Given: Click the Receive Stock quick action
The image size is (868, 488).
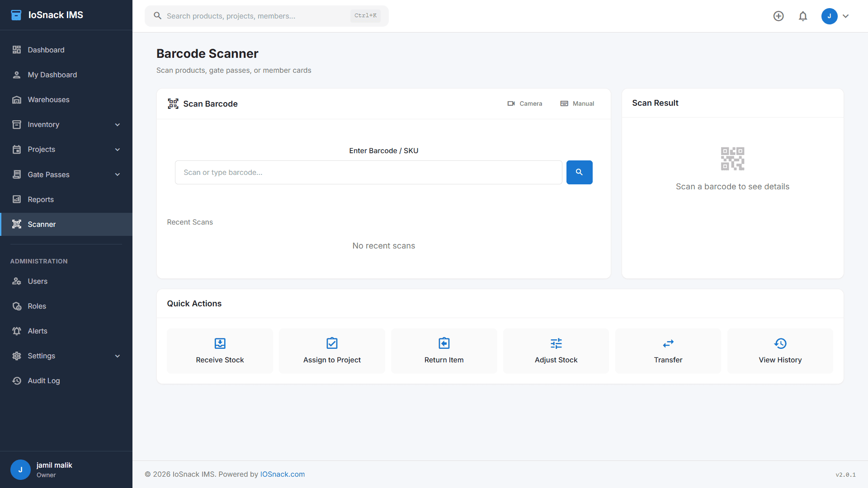Looking at the screenshot, I should (220, 351).
